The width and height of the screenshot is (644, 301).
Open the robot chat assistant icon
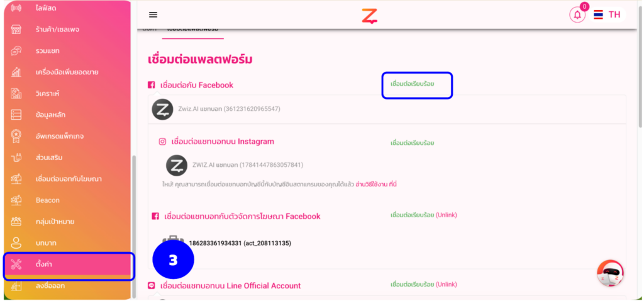pyautogui.click(x=610, y=273)
